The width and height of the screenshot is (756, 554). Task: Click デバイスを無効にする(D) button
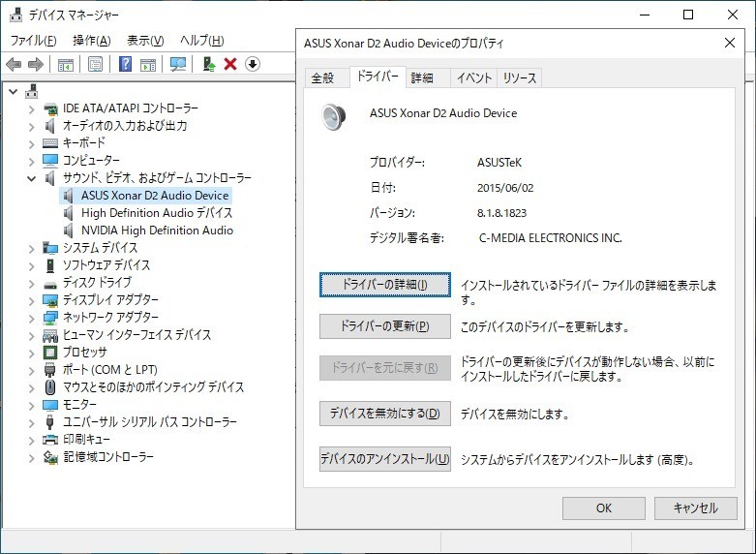click(384, 414)
